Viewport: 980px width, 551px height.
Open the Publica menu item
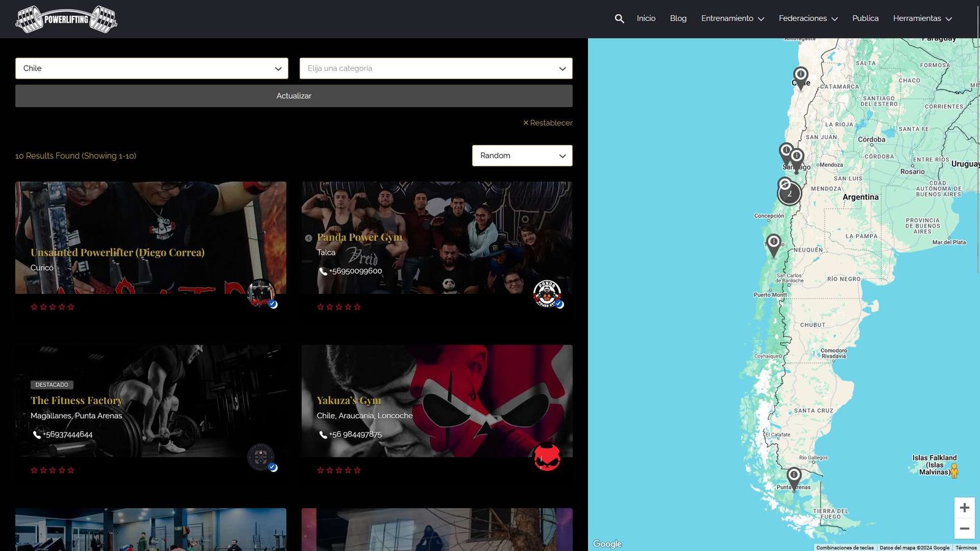point(865,18)
